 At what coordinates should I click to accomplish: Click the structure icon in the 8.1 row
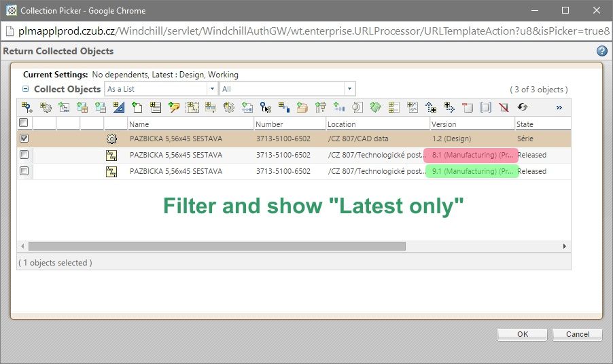click(111, 156)
